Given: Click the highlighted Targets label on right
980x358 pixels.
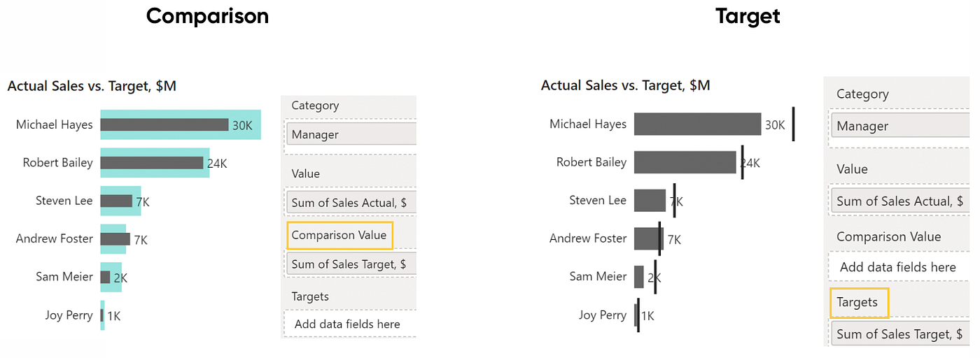Looking at the screenshot, I should (x=859, y=302).
